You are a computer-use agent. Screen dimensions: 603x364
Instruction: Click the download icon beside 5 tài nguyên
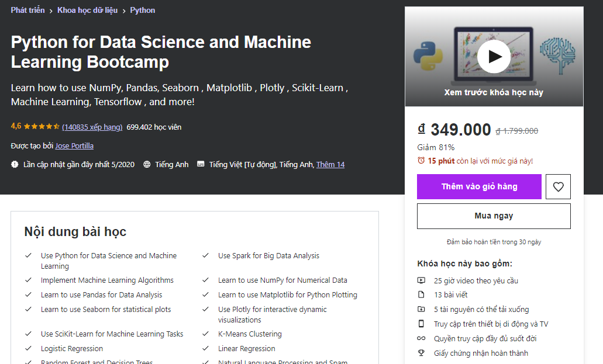(421, 309)
